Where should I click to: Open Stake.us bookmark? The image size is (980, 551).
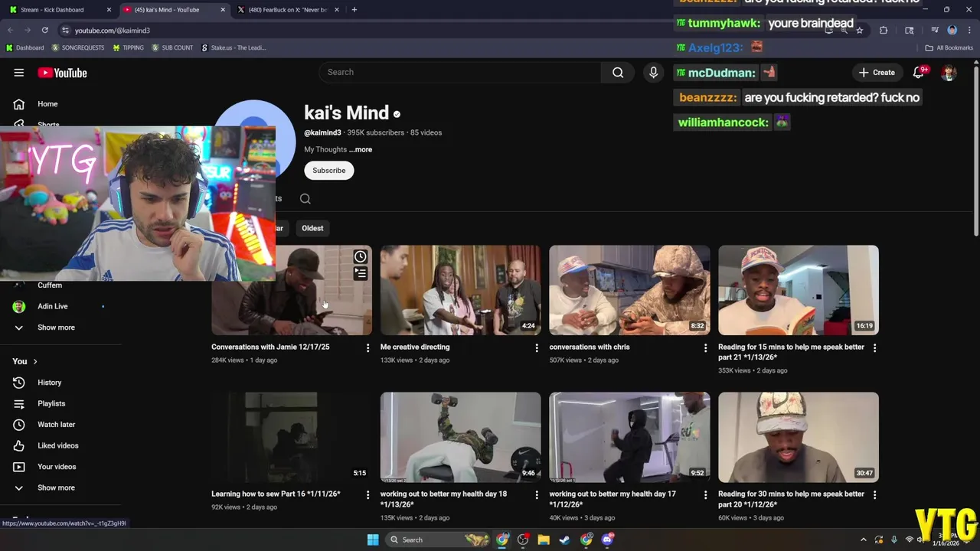point(234,47)
